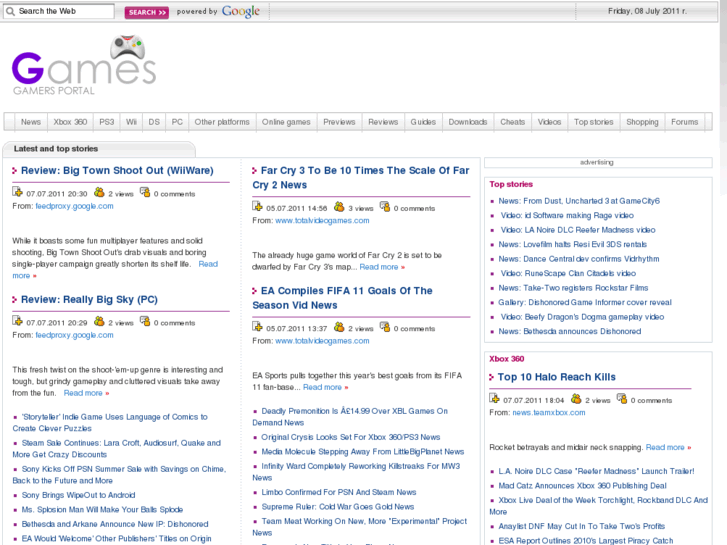Image resolution: width=727 pixels, height=545 pixels.
Task: Select the Latest and top stories tab
Action: [99, 149]
